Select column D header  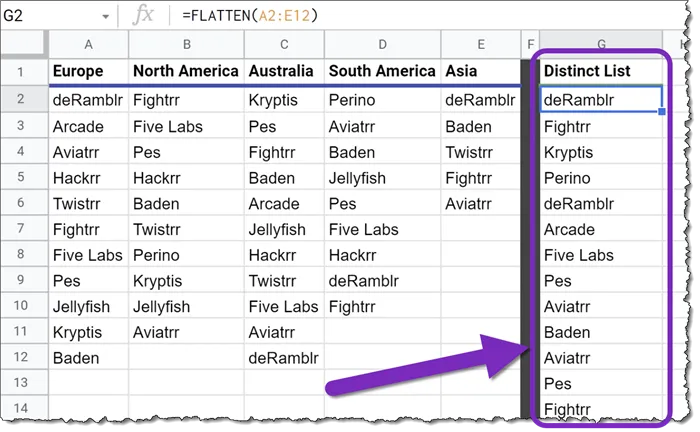click(383, 45)
